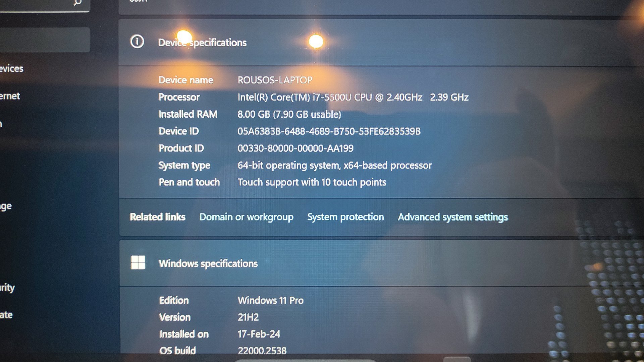Click the Product ID value 00330-80000-00000-AA199
The image size is (644, 362).
295,148
